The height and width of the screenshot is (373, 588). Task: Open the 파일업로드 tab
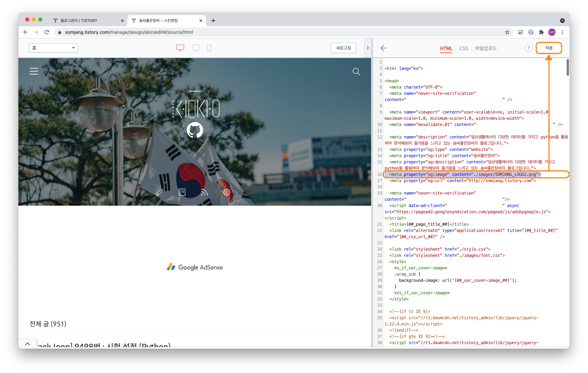pyautogui.click(x=486, y=48)
